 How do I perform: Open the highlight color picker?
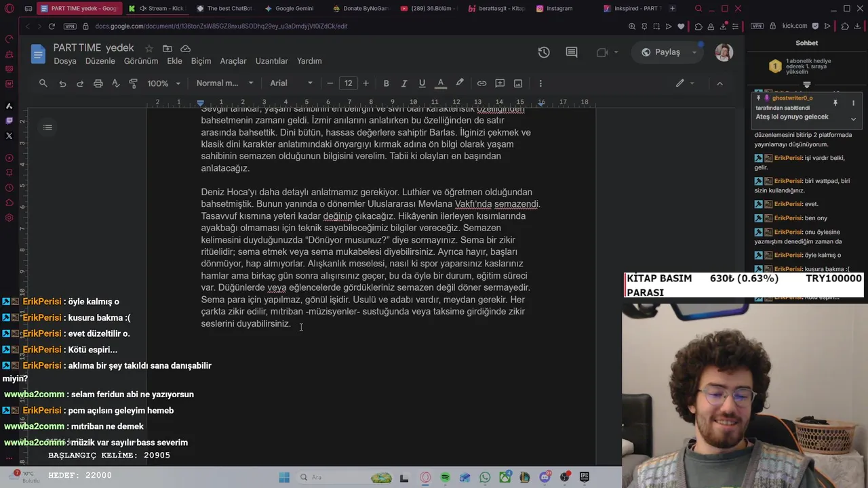pyautogui.click(x=460, y=83)
